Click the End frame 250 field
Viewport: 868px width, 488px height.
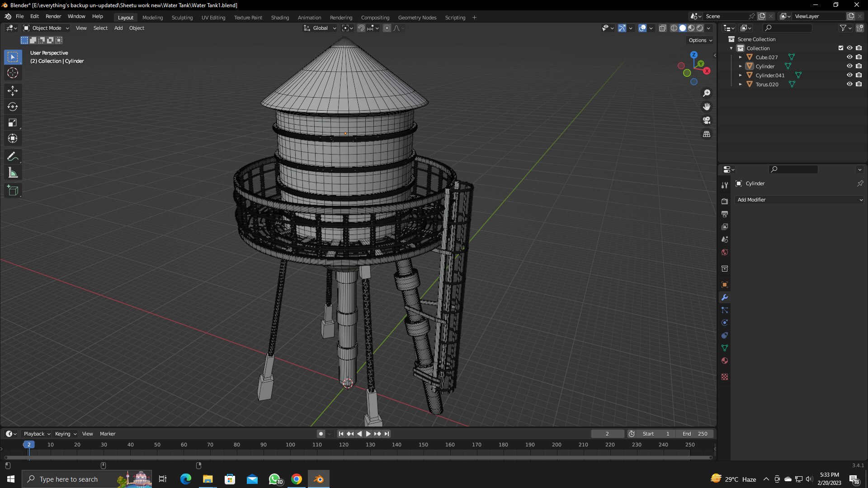pos(695,434)
